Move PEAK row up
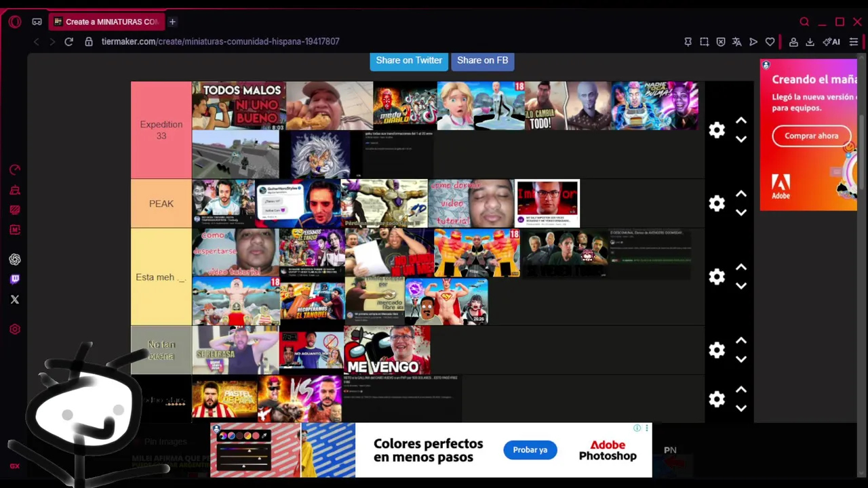 coord(741,194)
